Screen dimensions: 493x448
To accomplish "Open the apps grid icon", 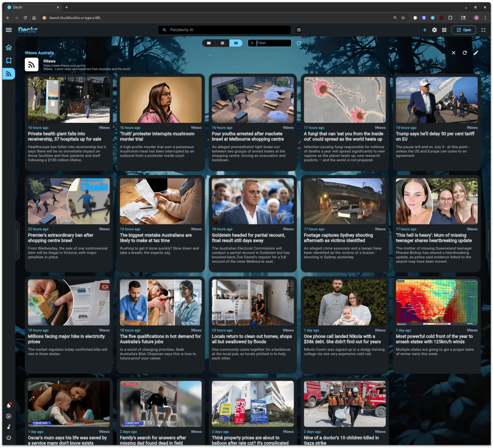I will tap(444, 30).
